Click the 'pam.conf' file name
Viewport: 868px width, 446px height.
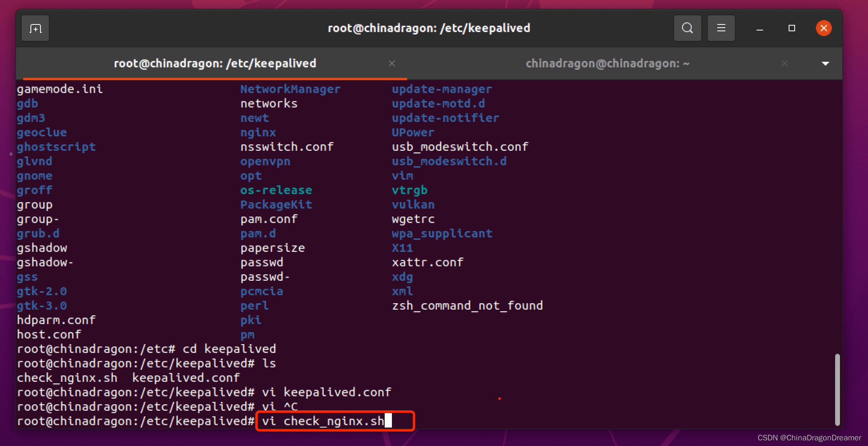269,219
